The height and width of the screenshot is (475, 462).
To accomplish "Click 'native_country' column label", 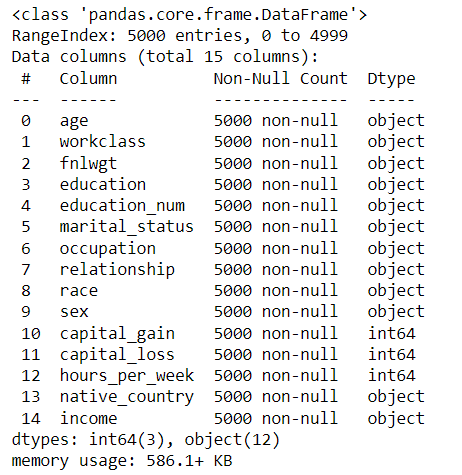I will [x=127, y=397].
